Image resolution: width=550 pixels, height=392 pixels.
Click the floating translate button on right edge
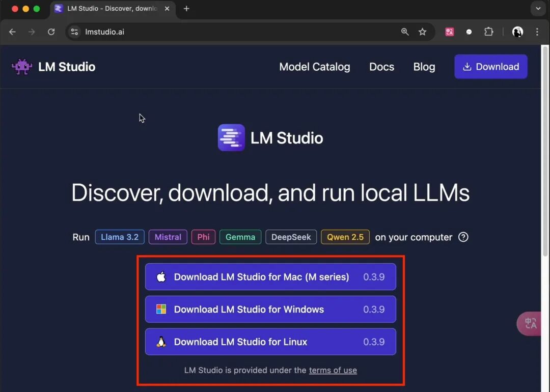pos(529,323)
